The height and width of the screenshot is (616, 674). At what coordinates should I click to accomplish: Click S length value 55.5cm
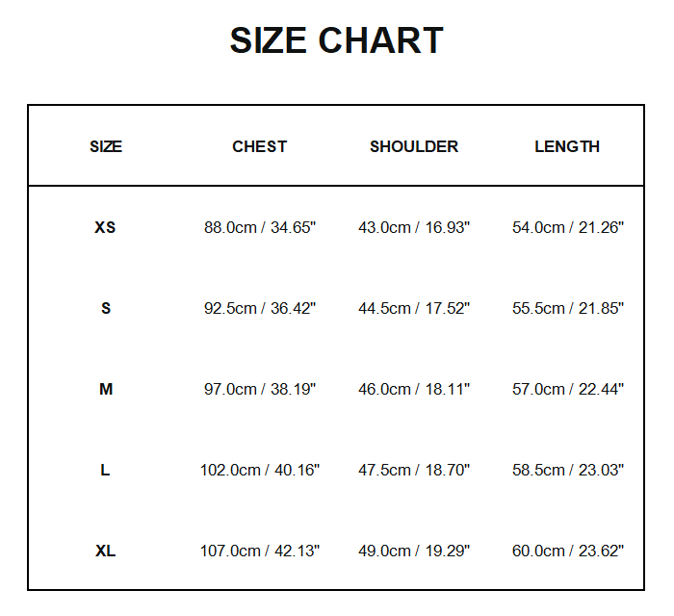coord(568,309)
